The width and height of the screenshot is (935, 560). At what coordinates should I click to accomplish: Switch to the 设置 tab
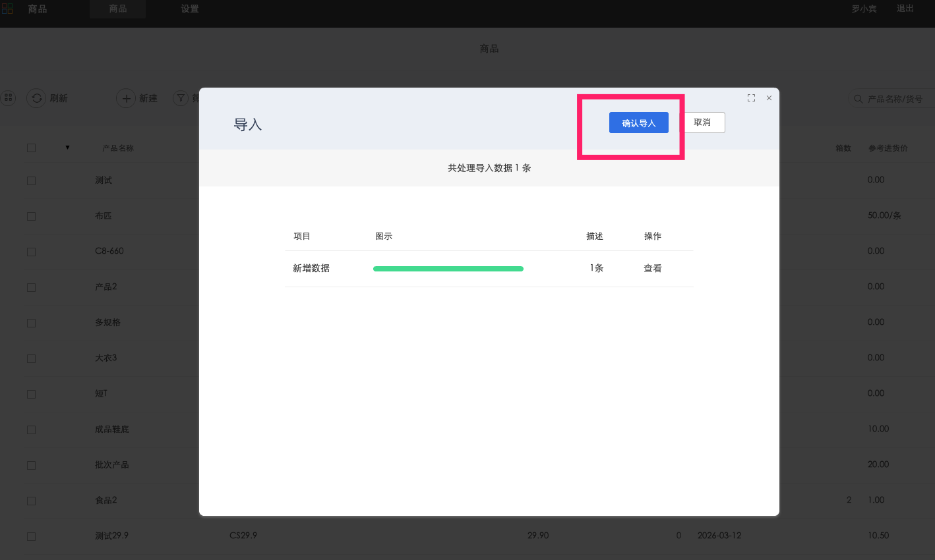pos(189,9)
